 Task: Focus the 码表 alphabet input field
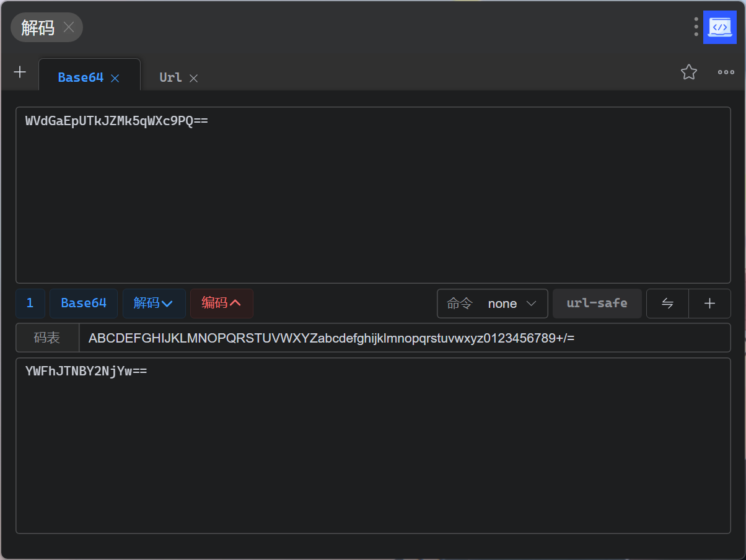[x=405, y=338]
